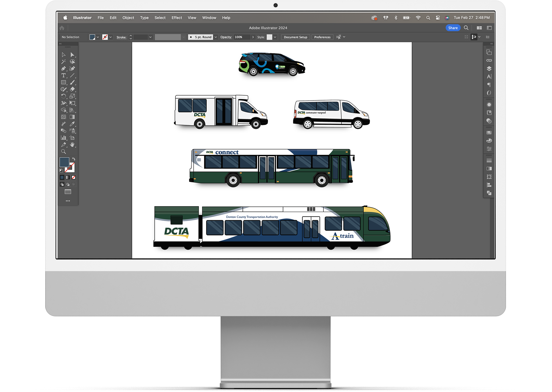Open the Object menu
Image resolution: width=552 pixels, height=392 pixels.
pyautogui.click(x=128, y=18)
